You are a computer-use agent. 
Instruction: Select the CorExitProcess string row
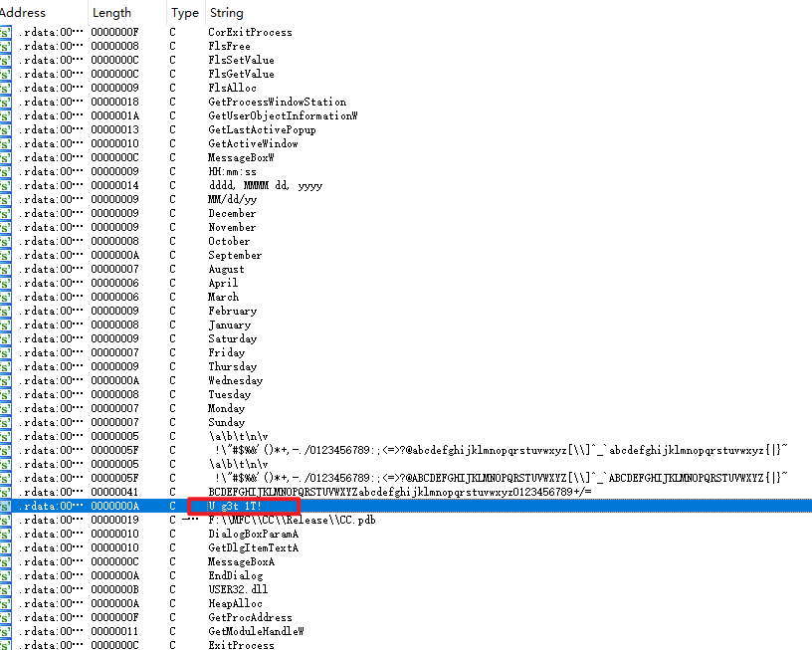(250, 32)
